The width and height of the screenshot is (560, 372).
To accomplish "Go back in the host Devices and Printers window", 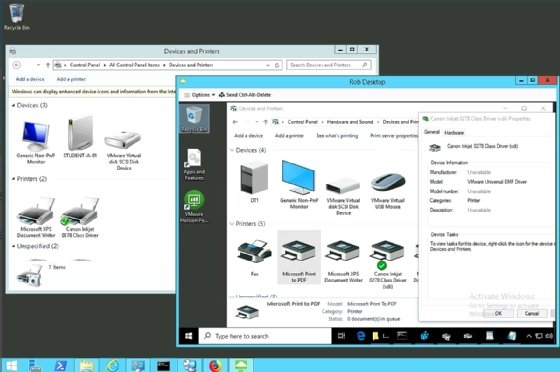I will coord(16,65).
